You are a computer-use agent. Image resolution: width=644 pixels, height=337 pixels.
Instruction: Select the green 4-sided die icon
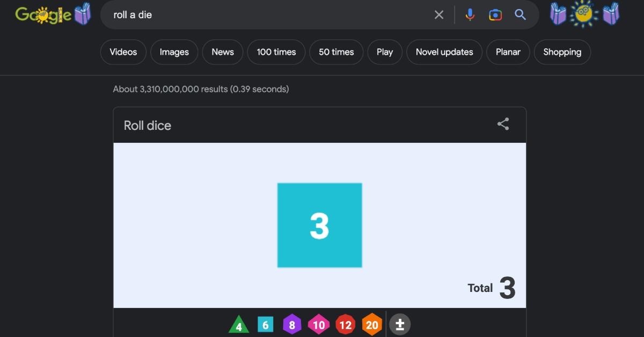pos(239,326)
